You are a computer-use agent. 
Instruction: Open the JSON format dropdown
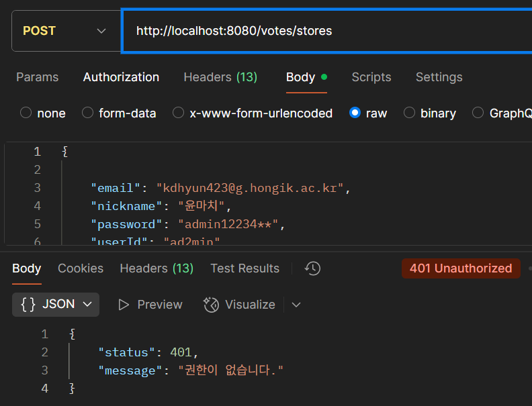56,304
